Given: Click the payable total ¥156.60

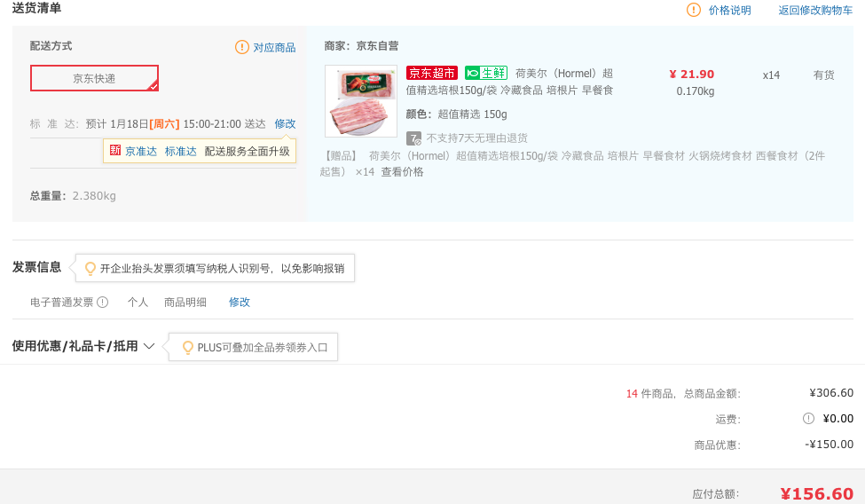Looking at the screenshot, I should pyautogui.click(x=817, y=493).
